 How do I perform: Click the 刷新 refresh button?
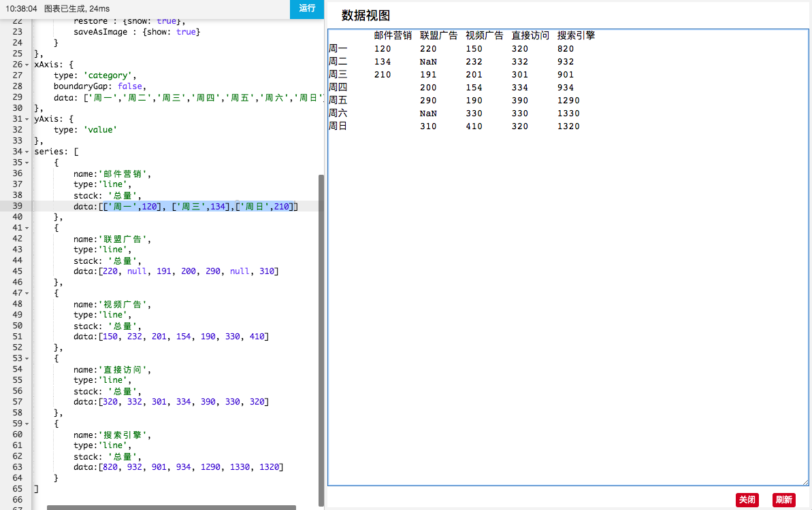click(x=783, y=500)
